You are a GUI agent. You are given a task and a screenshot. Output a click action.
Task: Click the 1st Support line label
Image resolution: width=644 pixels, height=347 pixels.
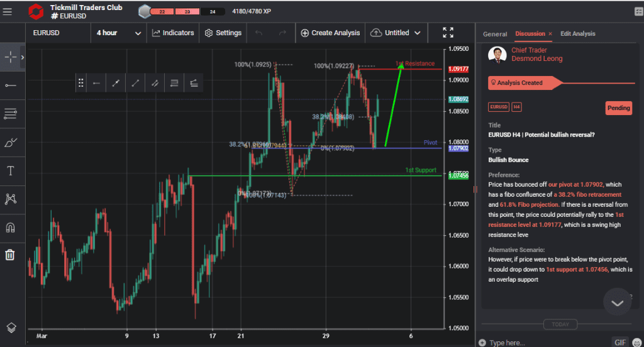pyautogui.click(x=421, y=170)
